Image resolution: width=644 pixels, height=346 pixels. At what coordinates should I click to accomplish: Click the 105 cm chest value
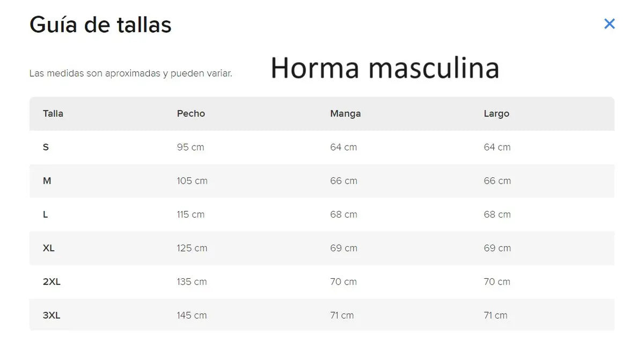point(192,181)
